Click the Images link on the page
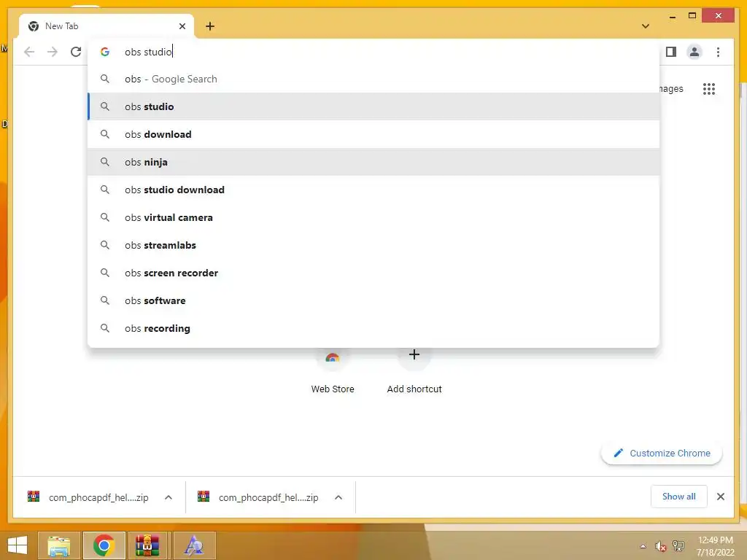 pos(671,88)
